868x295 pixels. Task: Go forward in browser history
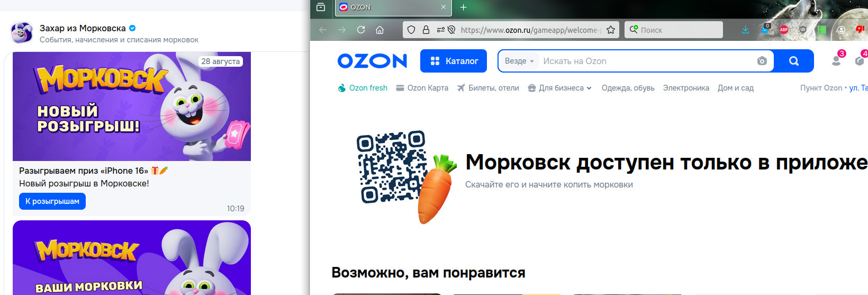342,30
